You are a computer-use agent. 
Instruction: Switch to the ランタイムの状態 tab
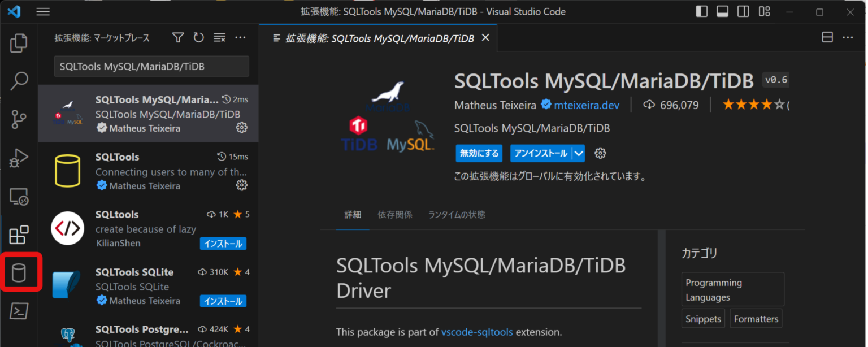(456, 215)
